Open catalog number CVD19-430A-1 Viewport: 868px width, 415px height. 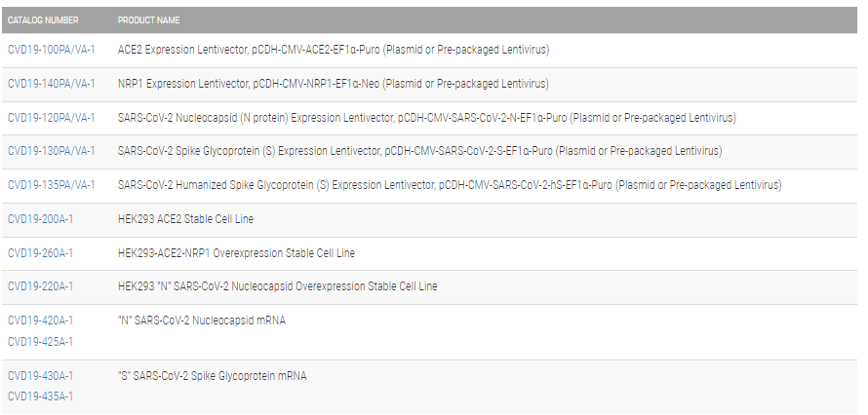pos(40,376)
